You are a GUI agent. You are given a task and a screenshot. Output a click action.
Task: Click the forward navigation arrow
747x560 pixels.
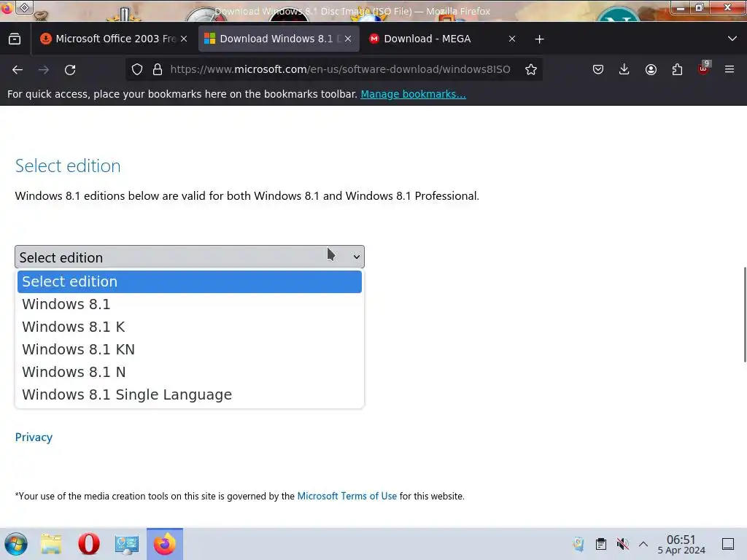(44, 69)
